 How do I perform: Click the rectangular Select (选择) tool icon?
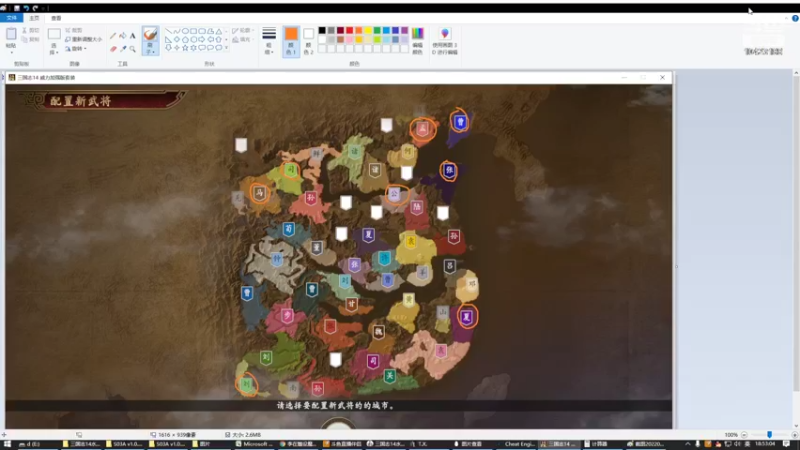(x=54, y=34)
